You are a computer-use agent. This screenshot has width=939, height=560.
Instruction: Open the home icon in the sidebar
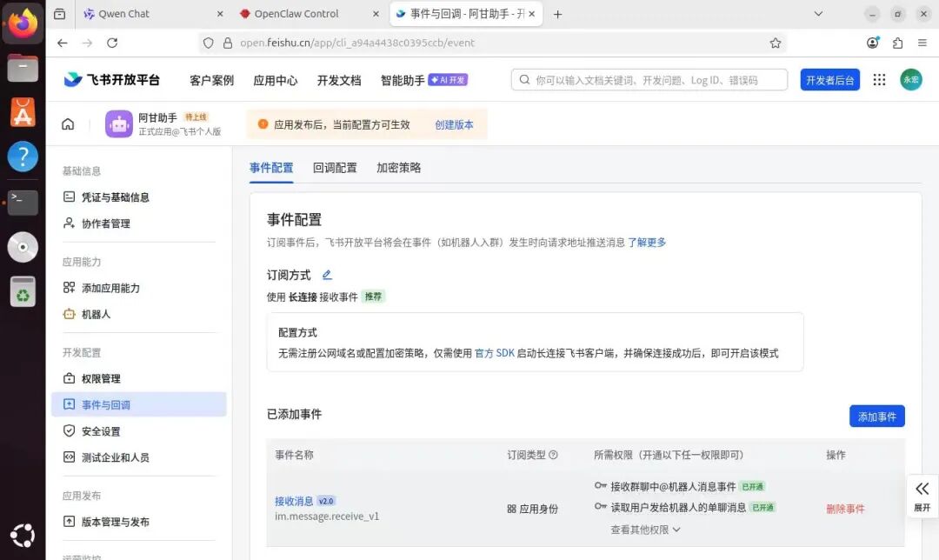click(x=68, y=123)
